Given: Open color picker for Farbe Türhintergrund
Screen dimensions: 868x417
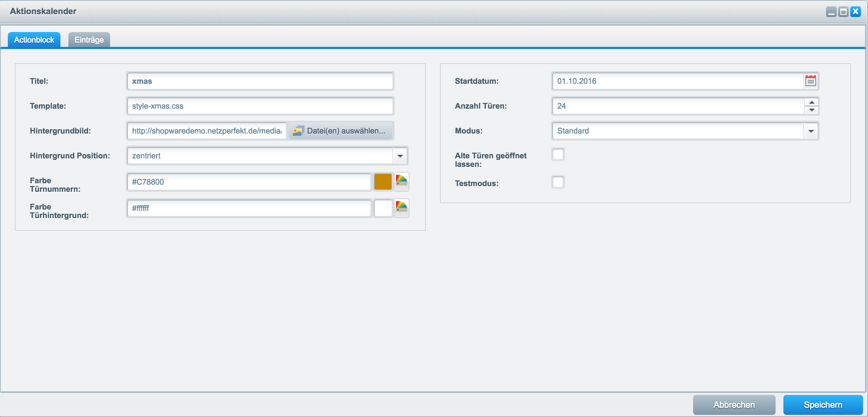Looking at the screenshot, I should point(402,208).
